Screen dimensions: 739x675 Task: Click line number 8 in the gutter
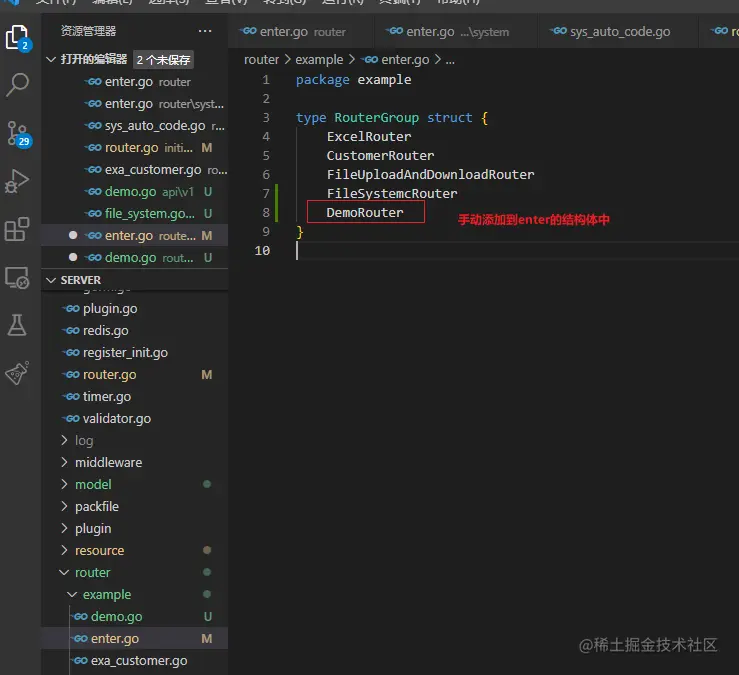click(x=266, y=213)
